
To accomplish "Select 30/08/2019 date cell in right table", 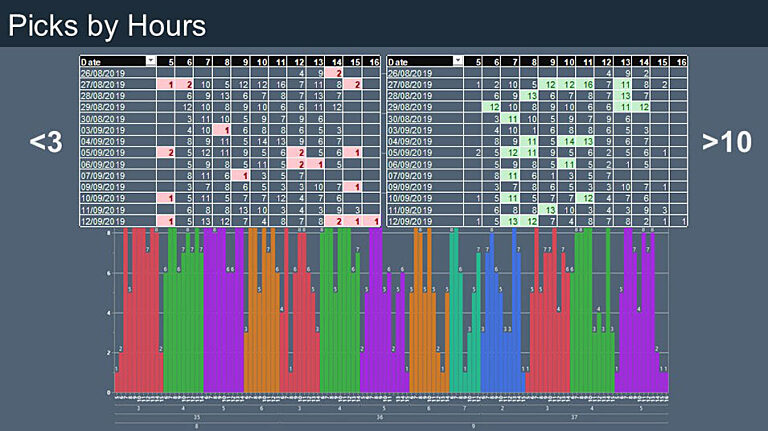I will 420,118.
